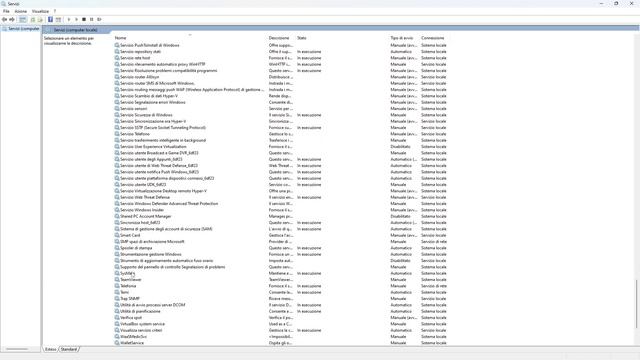Select Utilità di pianificazione row

pyautogui.click(x=281, y=311)
